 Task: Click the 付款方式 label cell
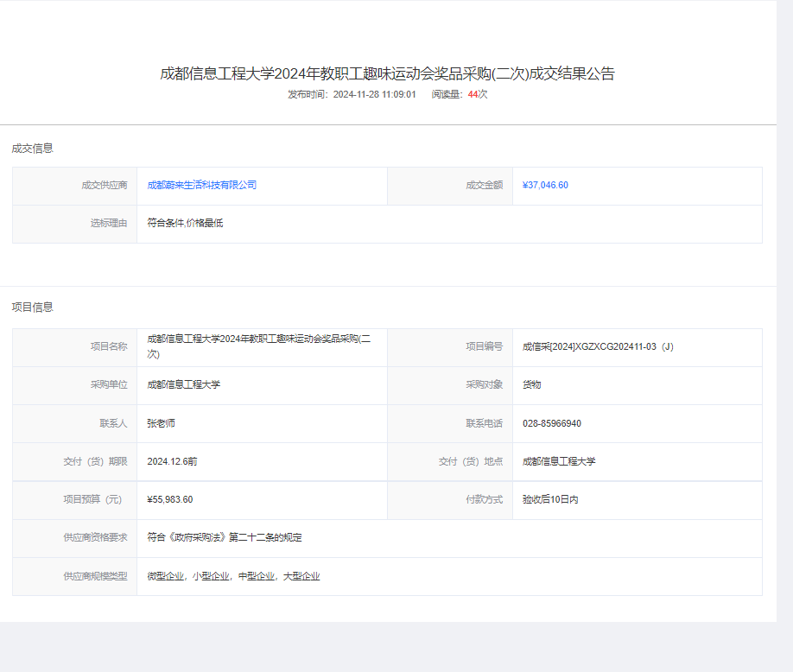(450, 501)
